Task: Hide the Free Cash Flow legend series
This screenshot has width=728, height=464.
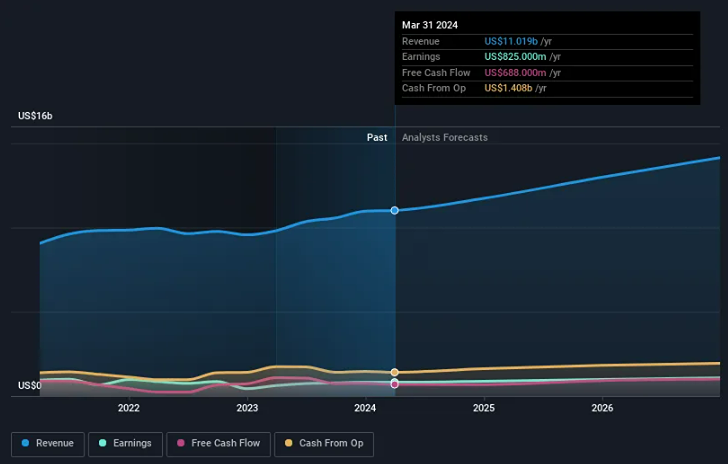Action: coord(217,443)
